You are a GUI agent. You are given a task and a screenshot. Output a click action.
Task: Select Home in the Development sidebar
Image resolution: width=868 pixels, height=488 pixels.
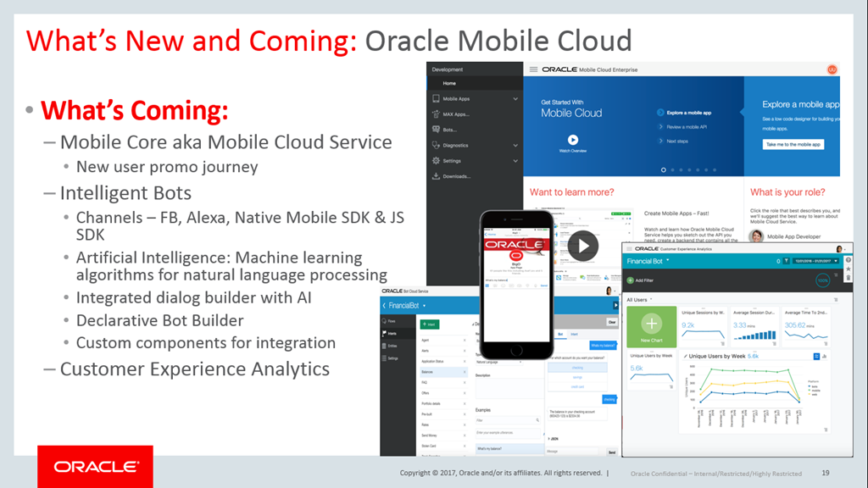pos(449,83)
